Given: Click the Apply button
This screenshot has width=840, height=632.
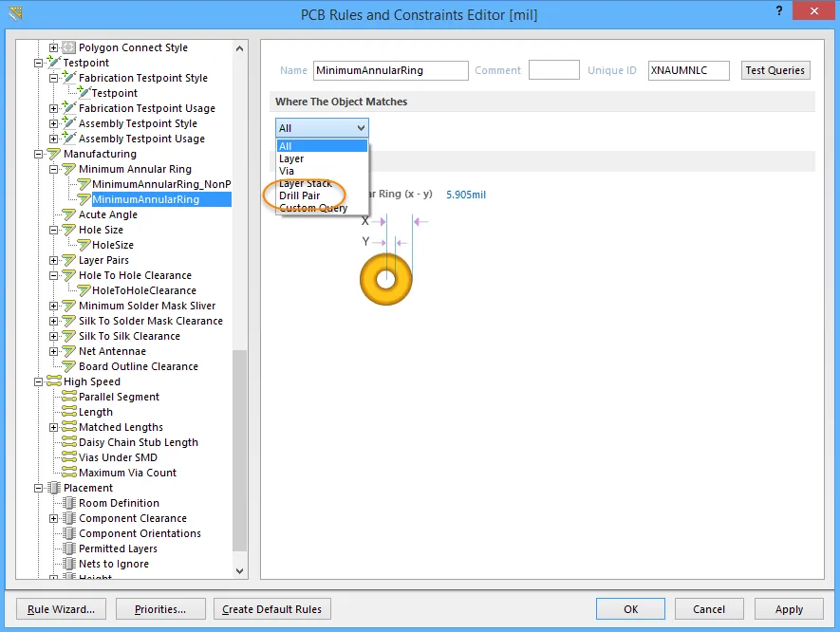Looking at the screenshot, I should pyautogui.click(x=789, y=609).
